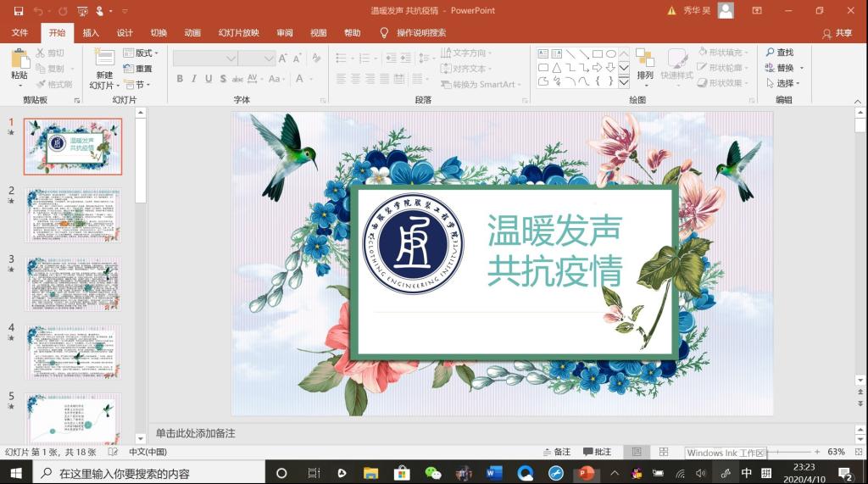Select slide 3 thumbnail in slide panel
The image size is (868, 484).
point(73,283)
